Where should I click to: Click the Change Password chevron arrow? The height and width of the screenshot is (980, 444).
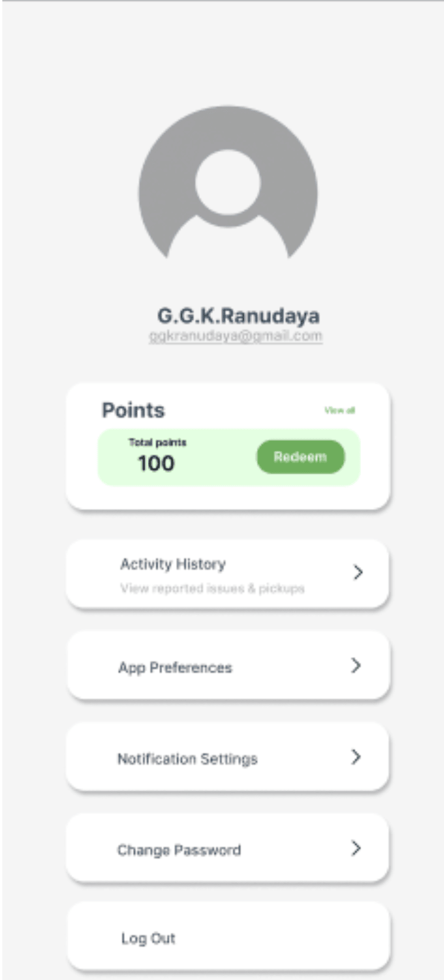point(356,848)
